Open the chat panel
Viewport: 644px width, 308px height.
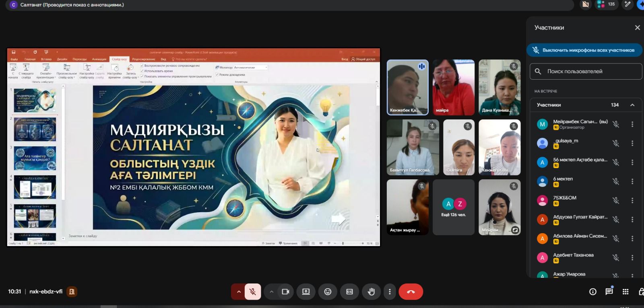coord(609,292)
